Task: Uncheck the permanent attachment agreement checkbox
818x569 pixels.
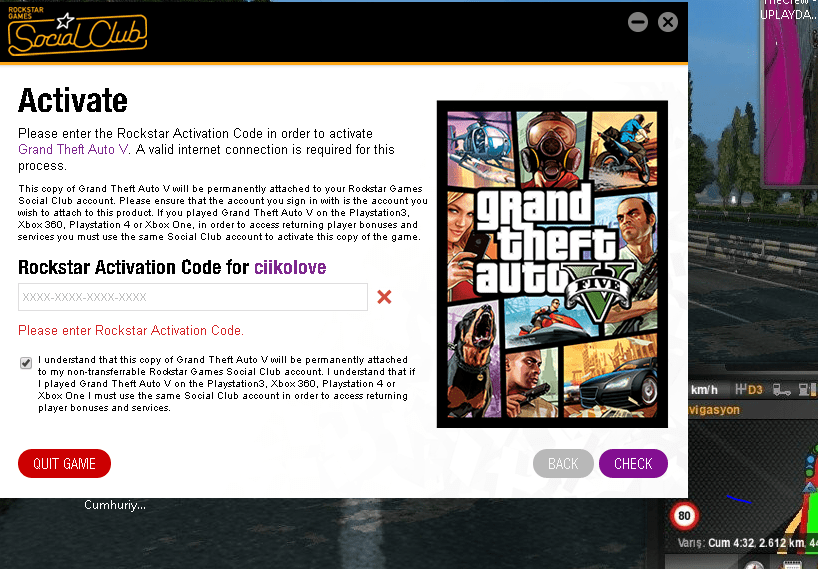Action: click(26, 363)
